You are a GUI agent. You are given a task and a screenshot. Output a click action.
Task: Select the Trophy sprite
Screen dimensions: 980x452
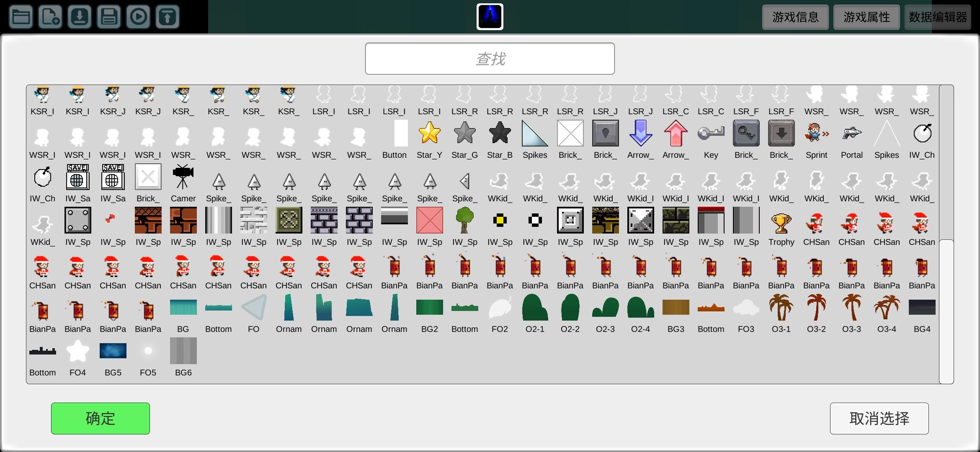click(781, 223)
